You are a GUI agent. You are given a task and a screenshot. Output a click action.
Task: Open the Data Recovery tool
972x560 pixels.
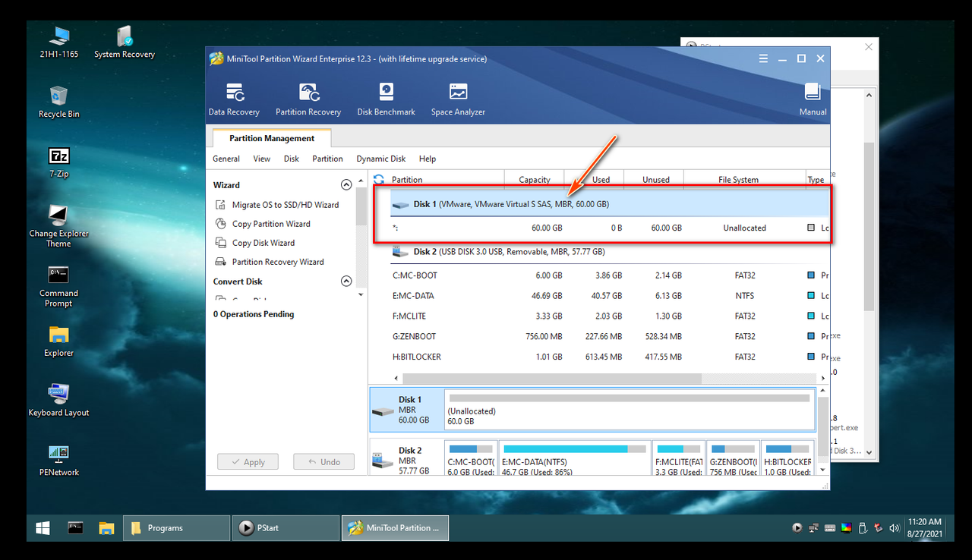pyautogui.click(x=234, y=99)
